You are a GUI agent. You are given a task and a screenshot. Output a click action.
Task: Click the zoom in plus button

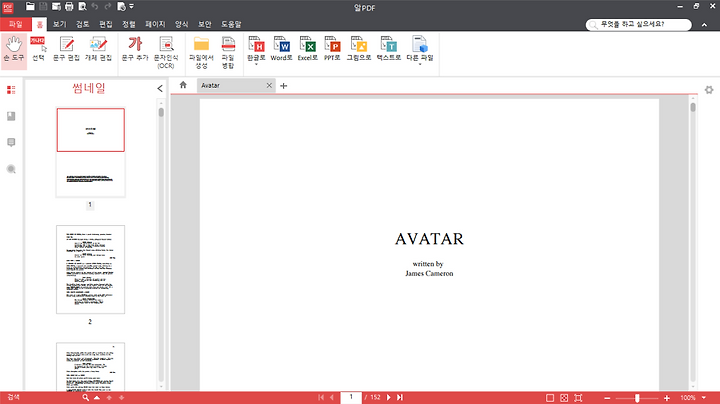coord(667,398)
